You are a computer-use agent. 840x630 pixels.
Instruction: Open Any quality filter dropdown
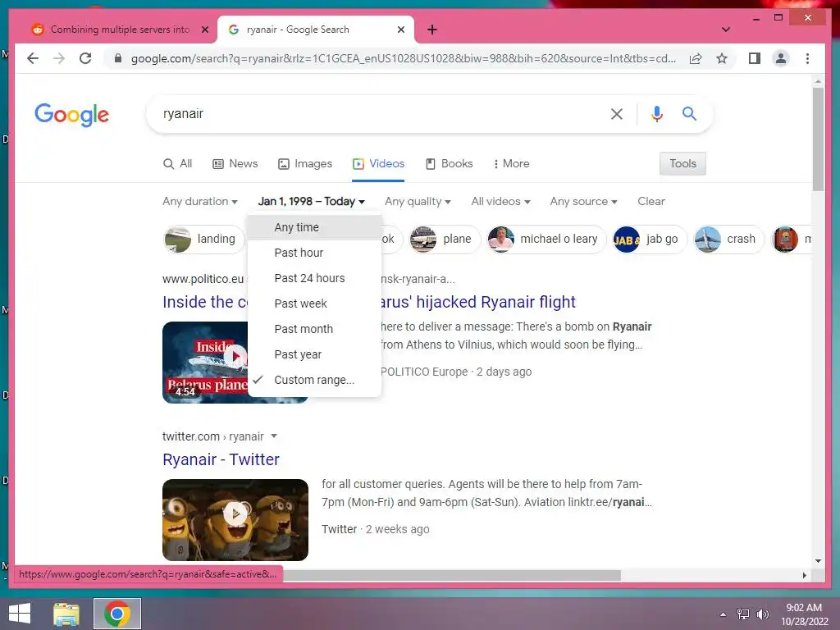[418, 202]
